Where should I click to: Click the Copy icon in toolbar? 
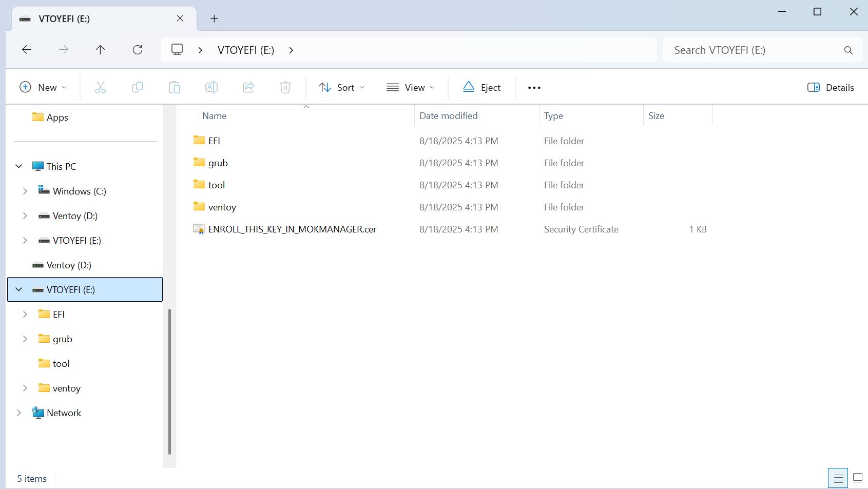[138, 88]
